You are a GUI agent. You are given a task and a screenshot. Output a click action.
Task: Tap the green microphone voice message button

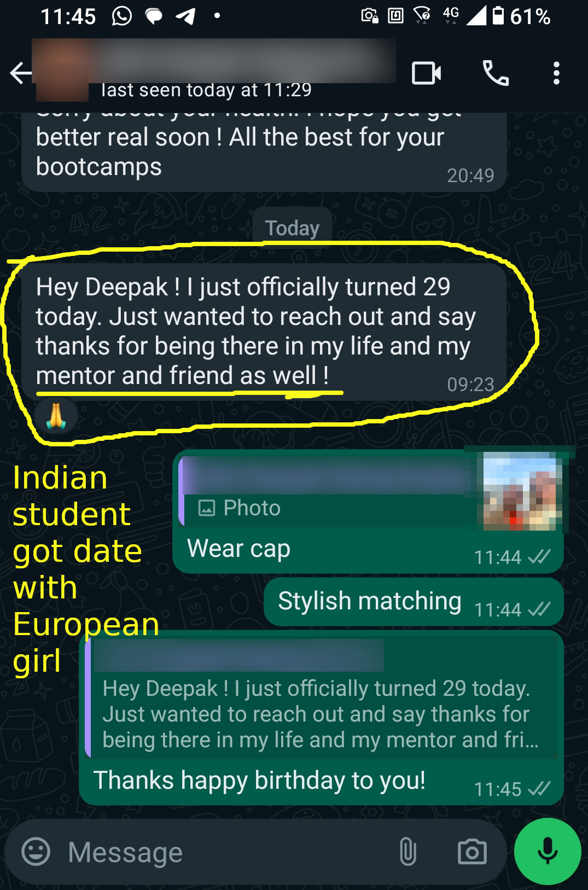[548, 851]
